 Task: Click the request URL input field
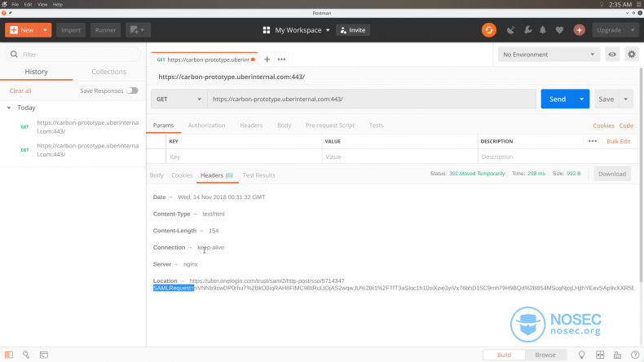[x=372, y=99]
